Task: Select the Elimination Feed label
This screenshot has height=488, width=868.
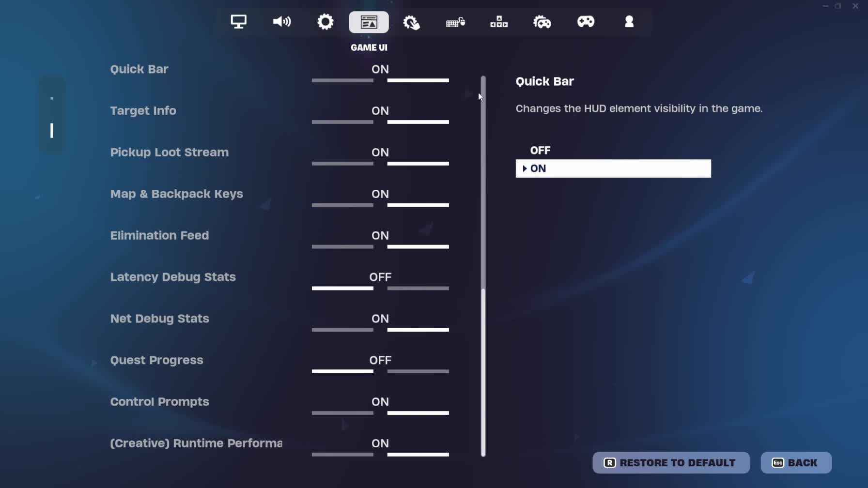Action: click(159, 236)
